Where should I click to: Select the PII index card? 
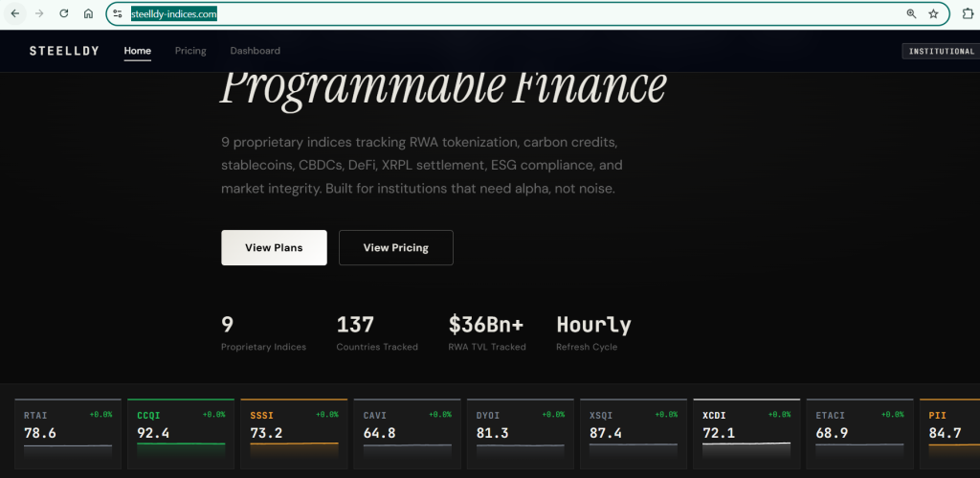tap(949, 434)
